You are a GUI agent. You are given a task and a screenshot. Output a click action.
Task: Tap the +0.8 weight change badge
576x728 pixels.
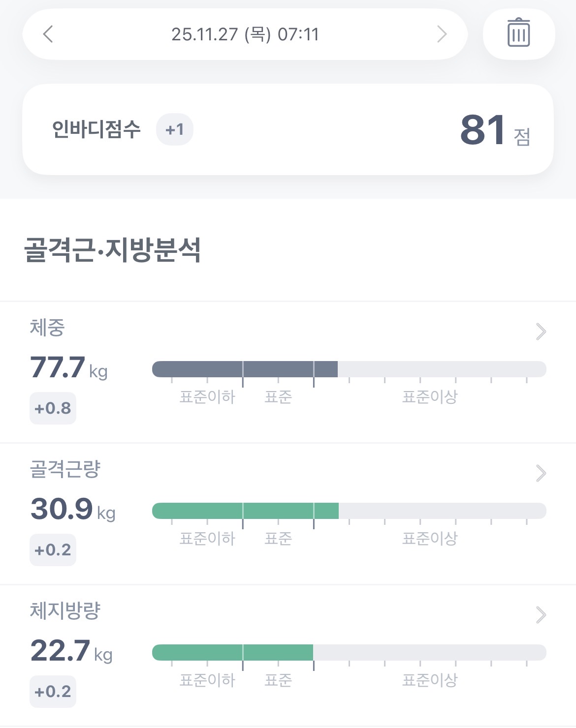coord(53,408)
